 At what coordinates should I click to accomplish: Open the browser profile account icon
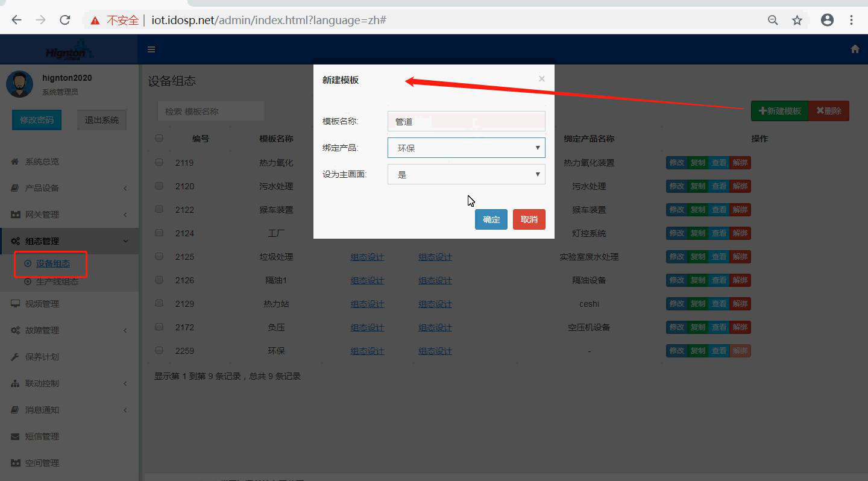point(827,20)
